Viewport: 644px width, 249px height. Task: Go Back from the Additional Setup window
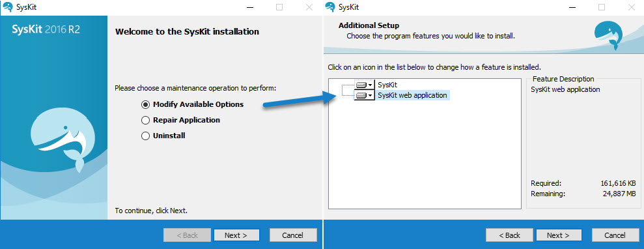509,235
